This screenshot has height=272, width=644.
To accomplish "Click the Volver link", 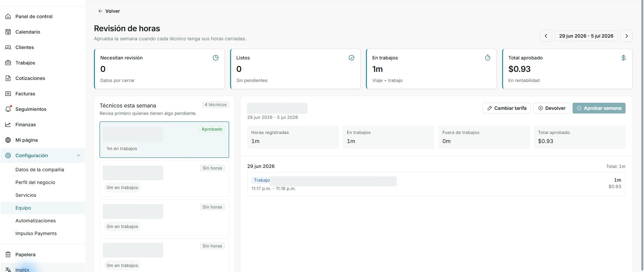I will (109, 11).
